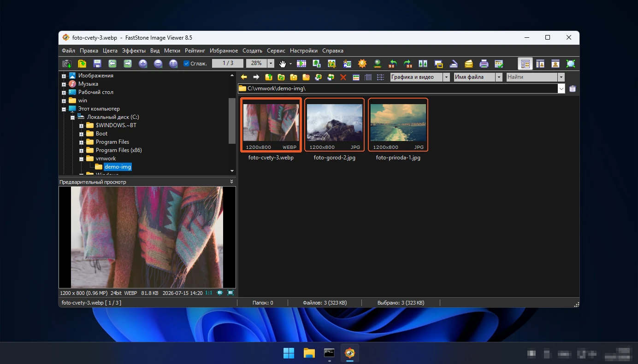This screenshot has height=364, width=638.
Task: Open the zoom percent 28% dropdown
Action: click(x=271, y=64)
